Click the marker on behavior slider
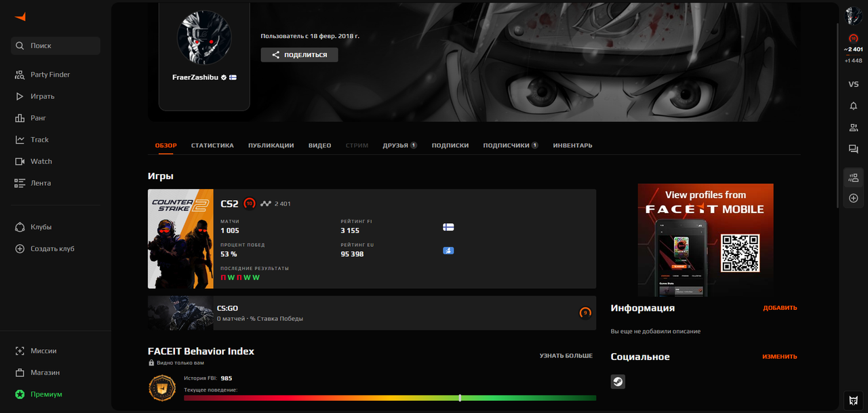The width and height of the screenshot is (868, 413). coord(460,398)
